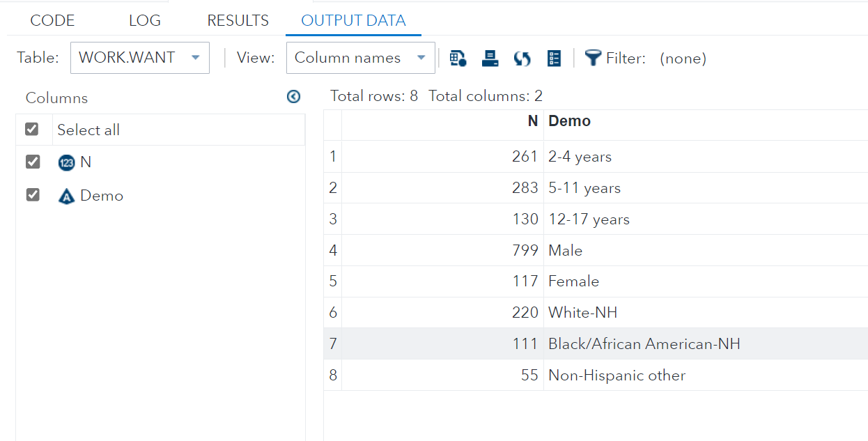The height and width of the screenshot is (441, 868).
Task: Click the Filter (none) link
Action: 683,59
